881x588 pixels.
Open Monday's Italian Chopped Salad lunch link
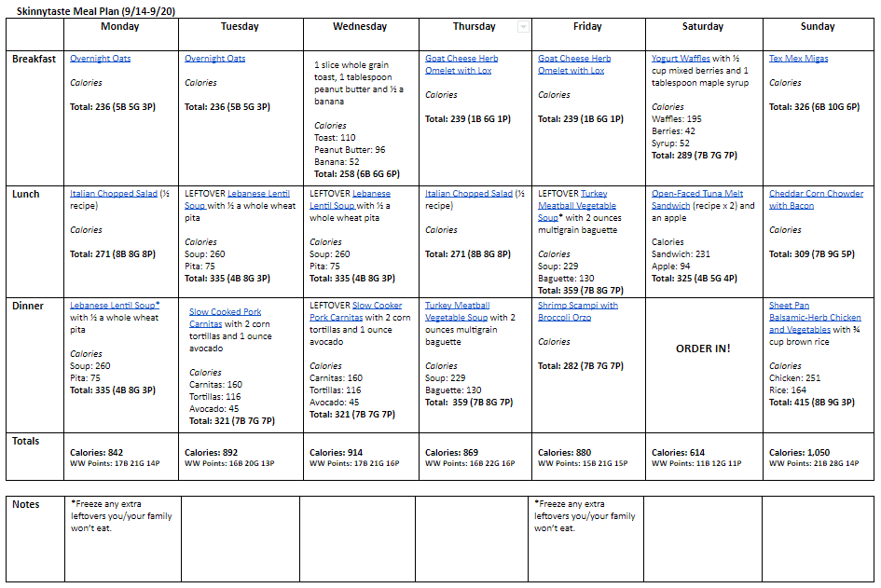(114, 194)
